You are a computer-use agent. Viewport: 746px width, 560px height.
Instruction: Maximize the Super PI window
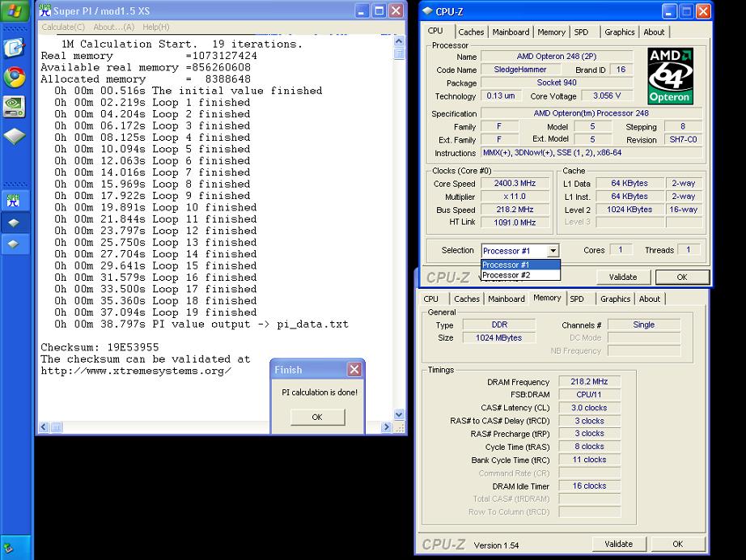(x=379, y=11)
